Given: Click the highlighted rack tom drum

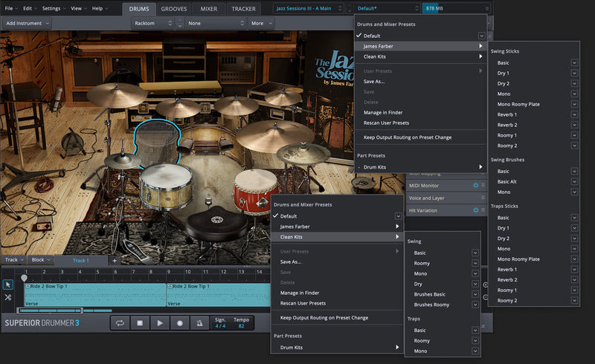Looking at the screenshot, I should coord(157,143).
